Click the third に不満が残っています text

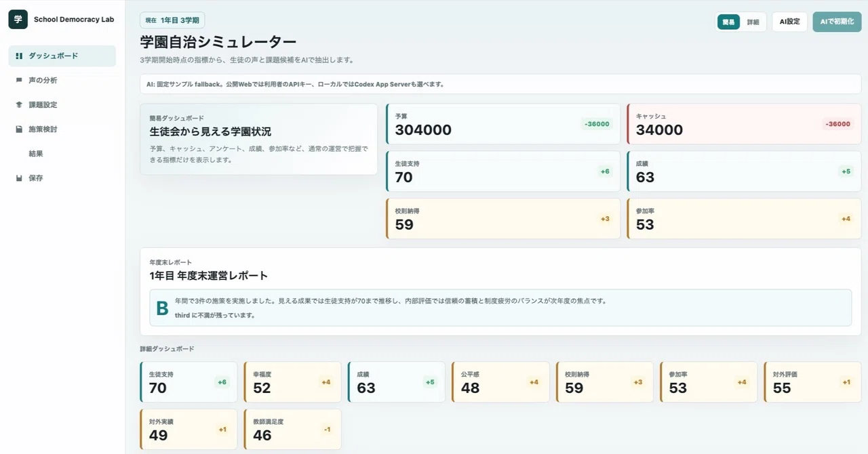point(215,316)
